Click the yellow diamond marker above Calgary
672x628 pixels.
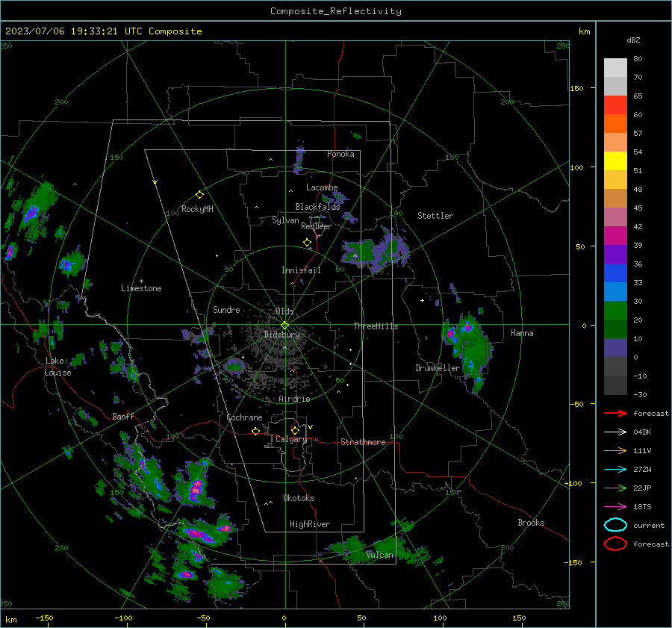point(295,430)
